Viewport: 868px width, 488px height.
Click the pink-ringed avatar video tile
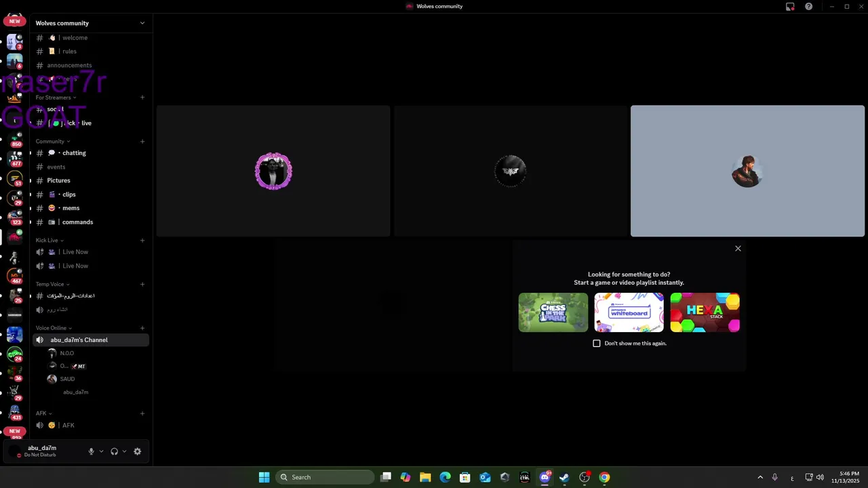pos(273,171)
